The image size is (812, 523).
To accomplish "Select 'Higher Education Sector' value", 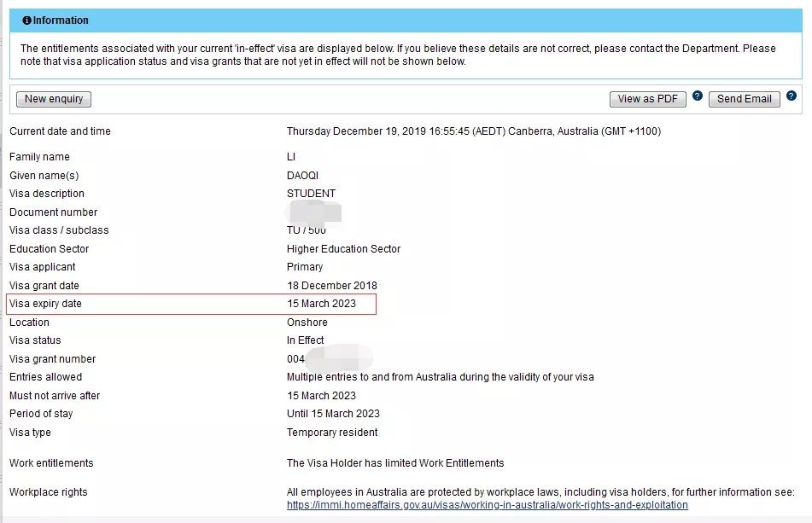I will [x=344, y=249].
